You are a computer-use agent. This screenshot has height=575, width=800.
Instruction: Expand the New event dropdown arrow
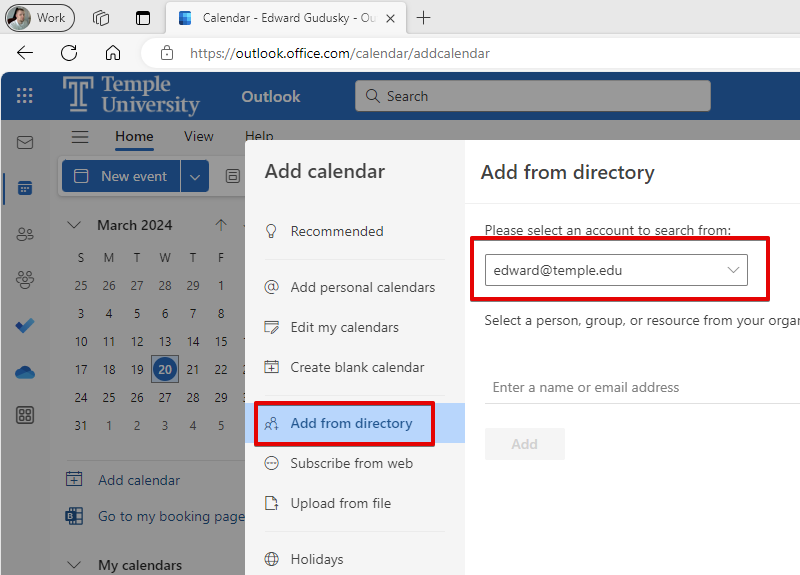(x=194, y=177)
